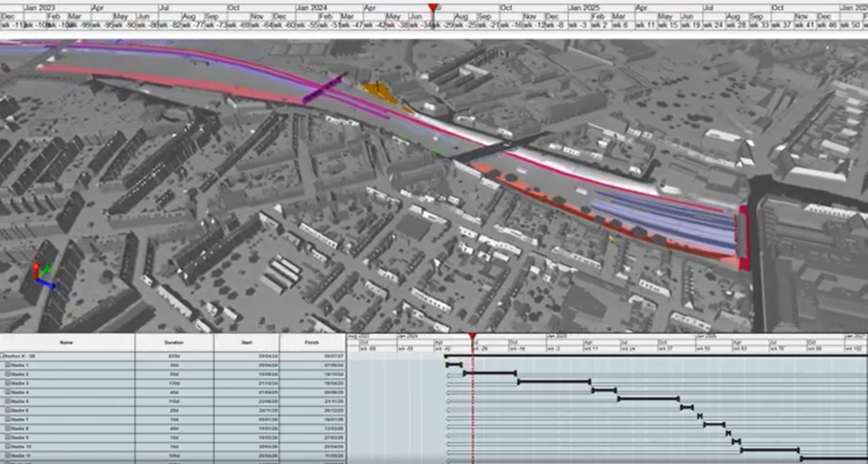Screen dimensions: 868x464
Task: Click the red date marker on Gantt header
Action: [x=472, y=336]
